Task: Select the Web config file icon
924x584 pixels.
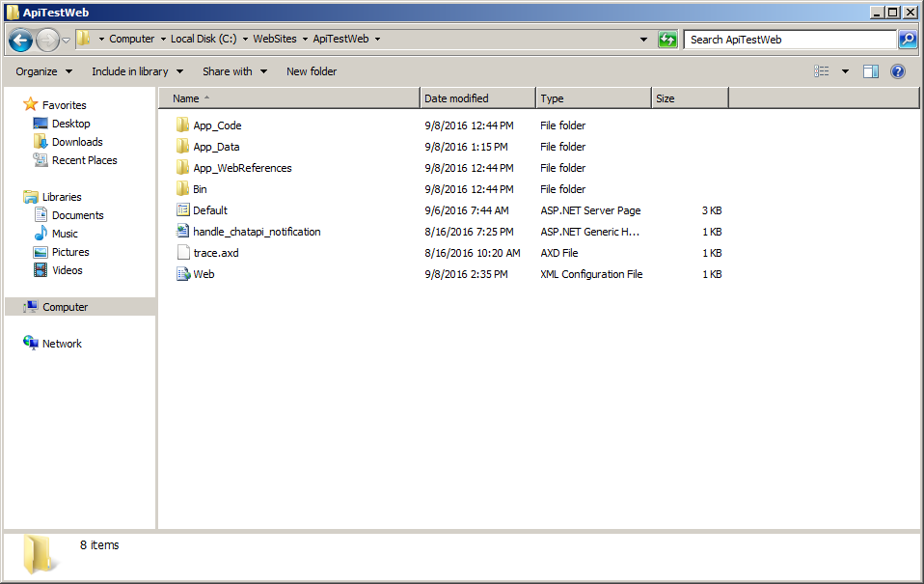Action: click(182, 274)
